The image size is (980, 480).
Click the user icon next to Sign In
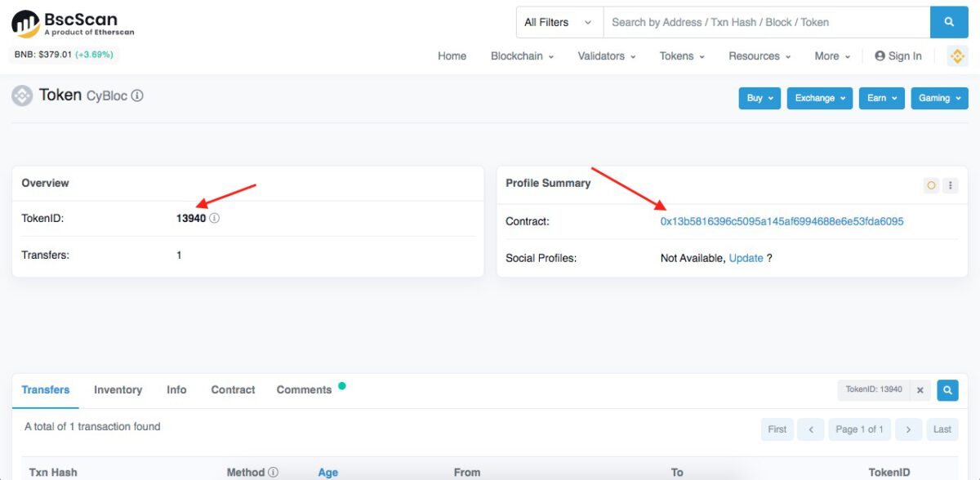[880, 56]
